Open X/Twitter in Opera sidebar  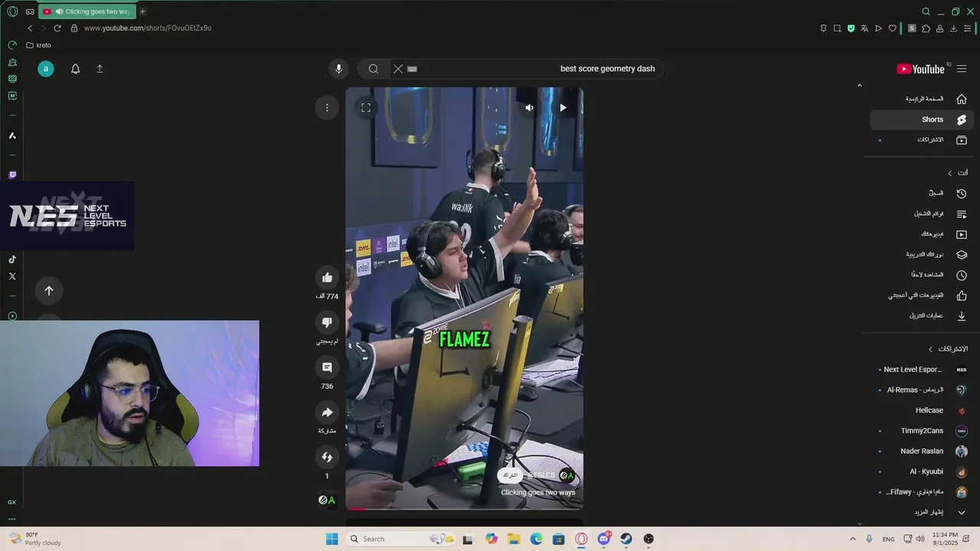tap(12, 276)
